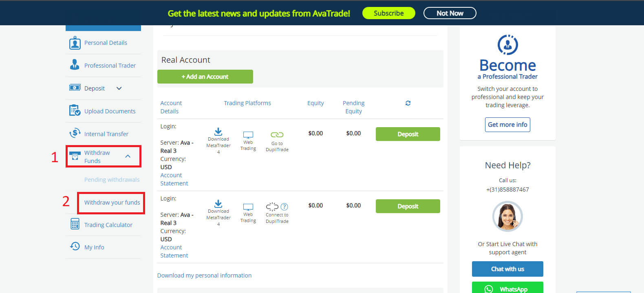
Task: Click the support agent avatar photo
Action: point(507,216)
